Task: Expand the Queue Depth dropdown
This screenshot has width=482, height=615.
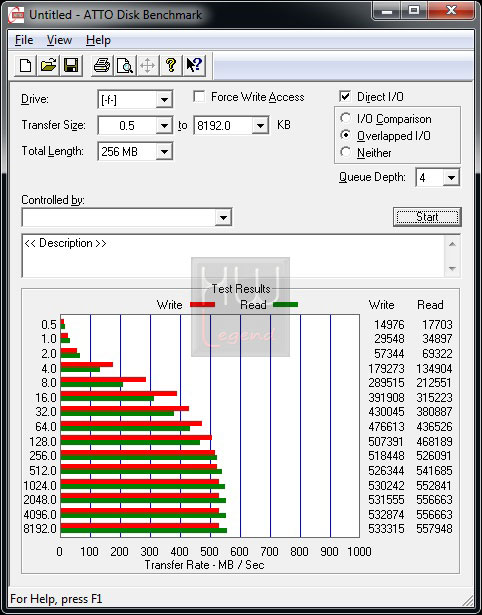Action: coord(451,178)
